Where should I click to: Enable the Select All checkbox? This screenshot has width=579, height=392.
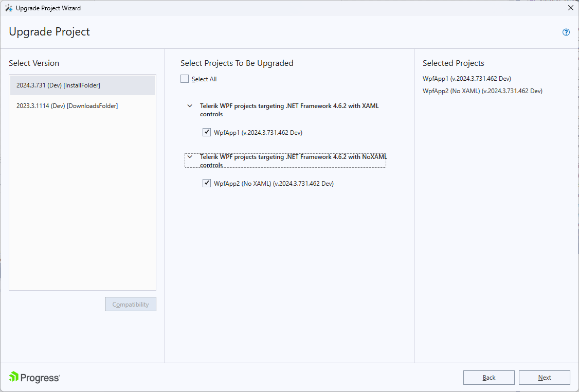[x=185, y=79]
